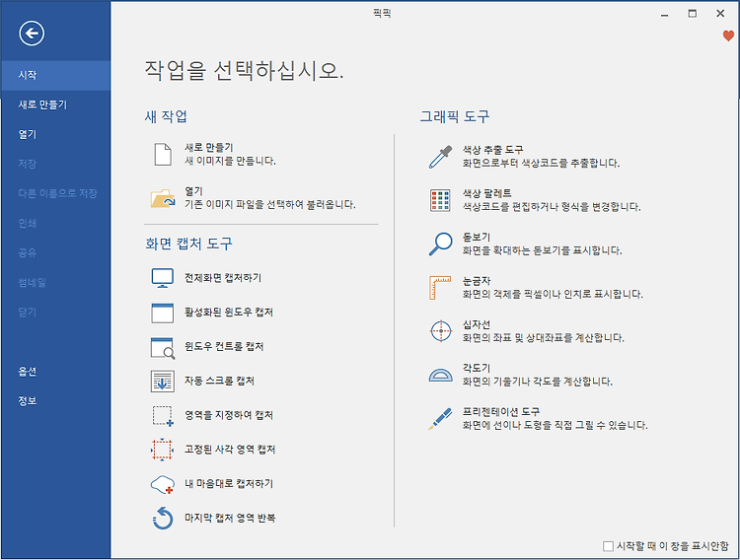Click '화면에 선이나 도형을 직접 그릴 수 있습니다.' text
The height and width of the screenshot is (560, 740).
click(555, 426)
